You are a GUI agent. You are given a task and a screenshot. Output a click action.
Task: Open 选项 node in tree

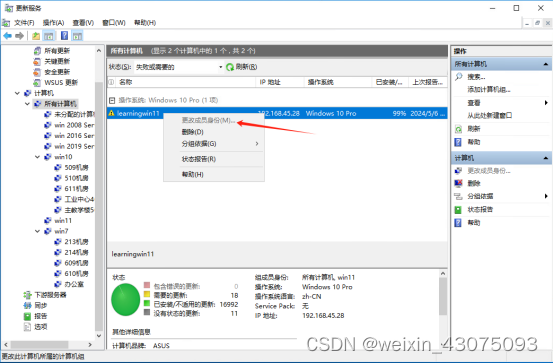(x=41, y=327)
